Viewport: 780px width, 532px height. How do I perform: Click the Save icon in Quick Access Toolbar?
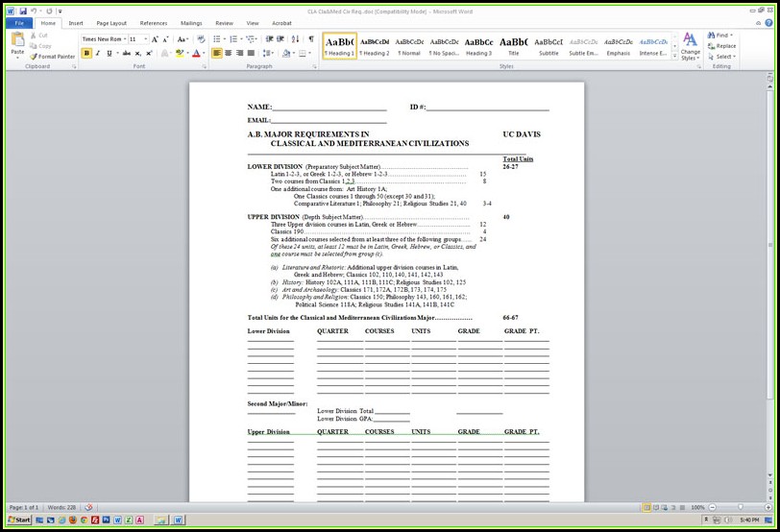tap(23, 11)
